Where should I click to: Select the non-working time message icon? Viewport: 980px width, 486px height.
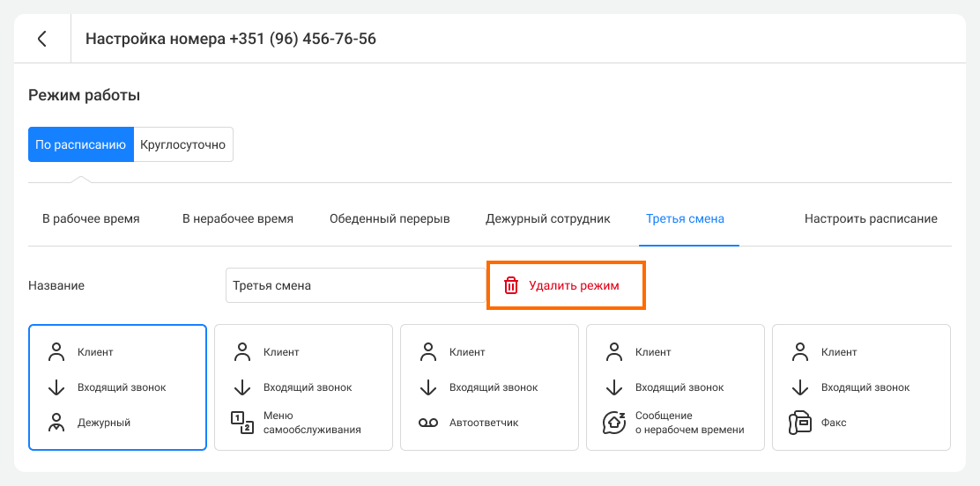[614, 423]
